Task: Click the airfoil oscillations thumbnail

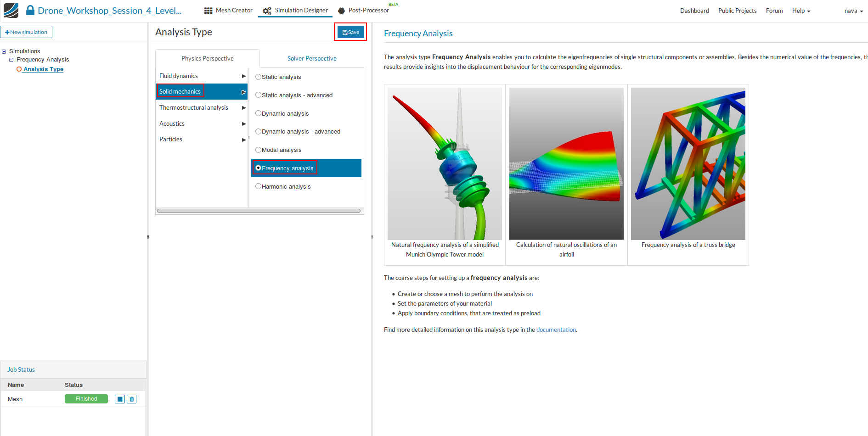Action: (x=566, y=163)
